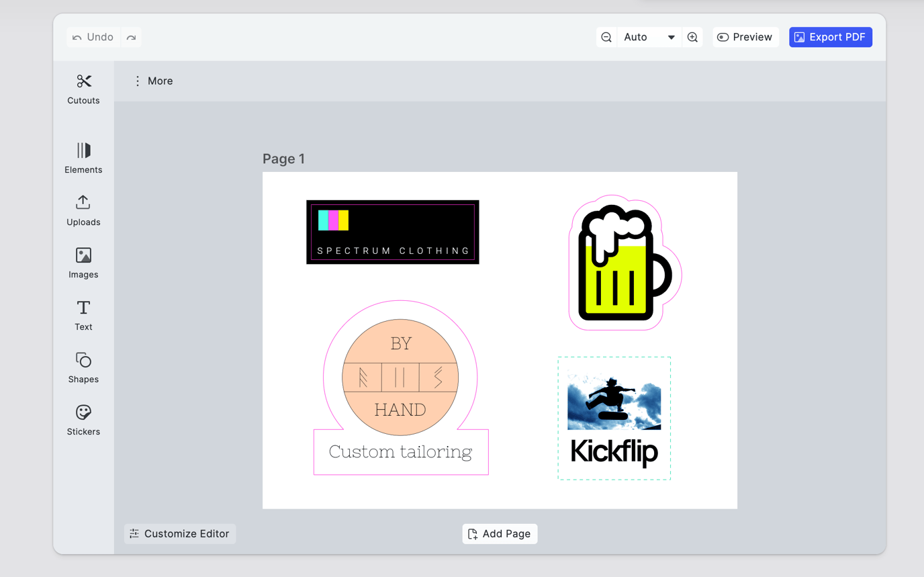
Task: Open the Customize Editor settings
Action: tap(179, 533)
